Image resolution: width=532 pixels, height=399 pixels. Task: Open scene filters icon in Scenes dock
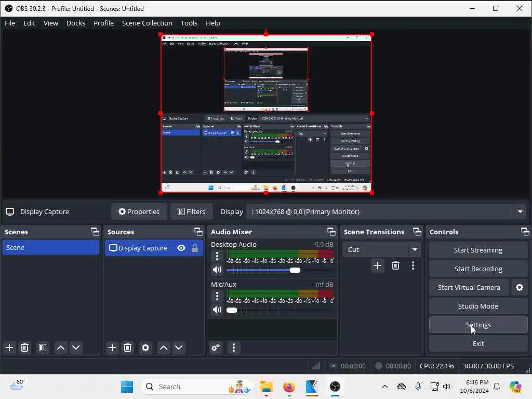43,348
